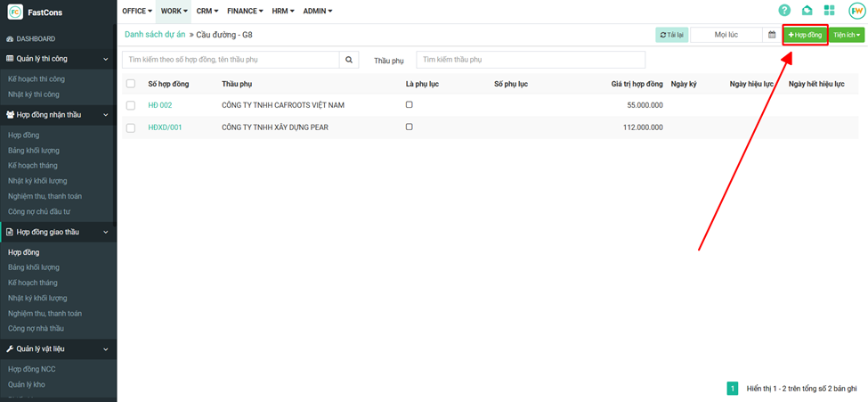Click the Tải lại reload button
Image resolution: width=868 pixels, height=402 pixels.
click(671, 35)
